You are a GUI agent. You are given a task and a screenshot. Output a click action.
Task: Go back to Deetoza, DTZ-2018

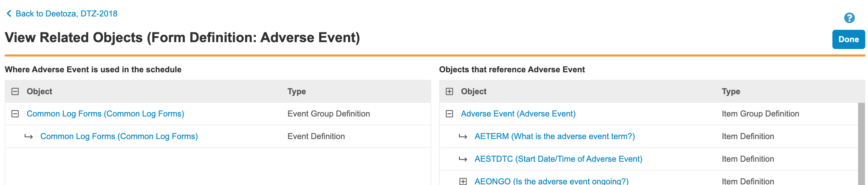[66, 14]
